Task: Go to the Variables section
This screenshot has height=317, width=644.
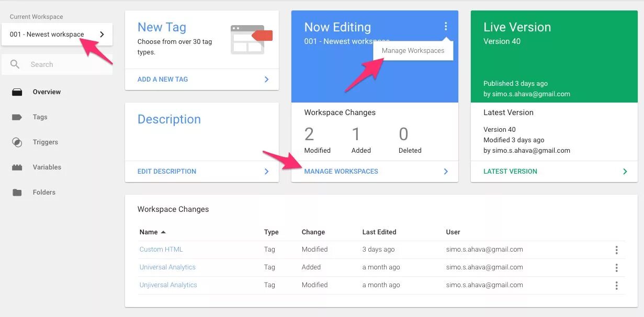Action: pos(47,167)
